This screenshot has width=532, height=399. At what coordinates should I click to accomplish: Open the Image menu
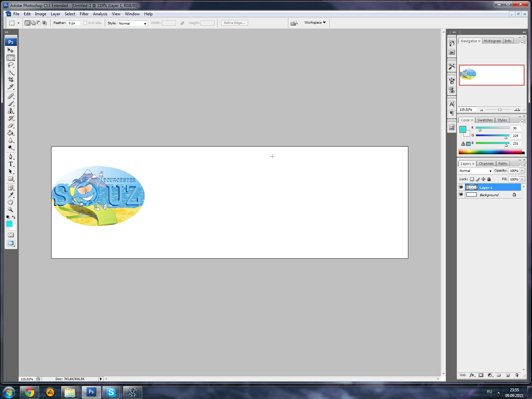click(41, 14)
